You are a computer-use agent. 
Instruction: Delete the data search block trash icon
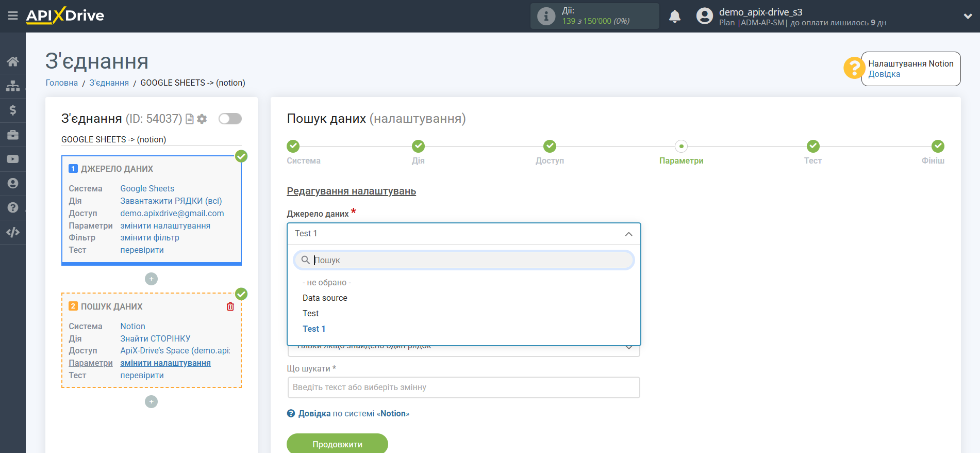coord(230,306)
